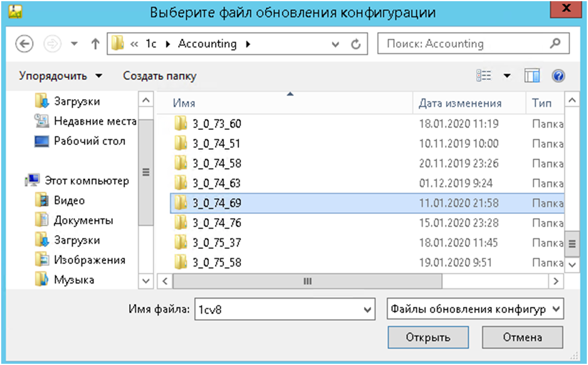Select folder 3_0_75_58
The image size is (588, 365).
(x=368, y=262)
